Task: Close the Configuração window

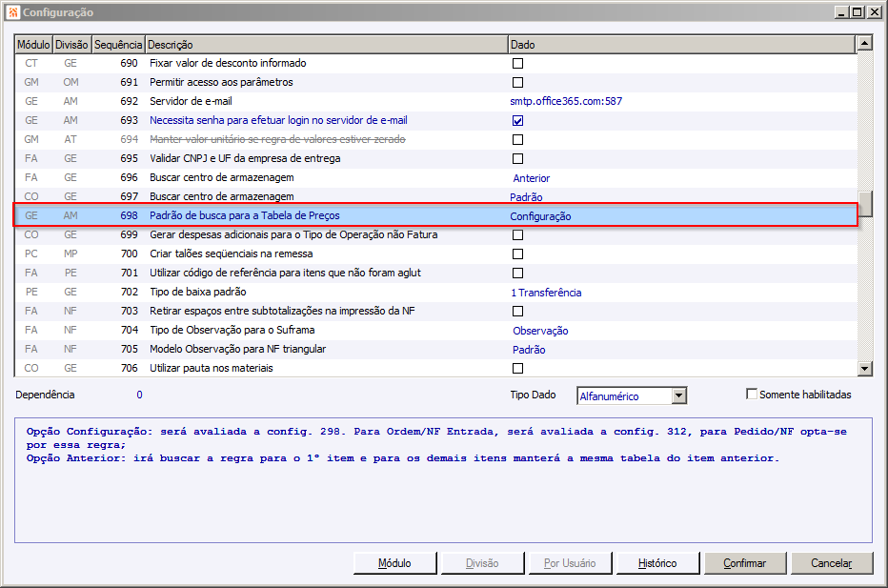Action: [874, 11]
